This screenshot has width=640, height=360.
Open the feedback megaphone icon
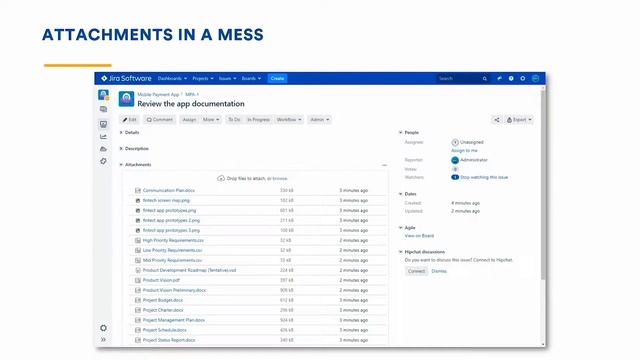tap(499, 78)
